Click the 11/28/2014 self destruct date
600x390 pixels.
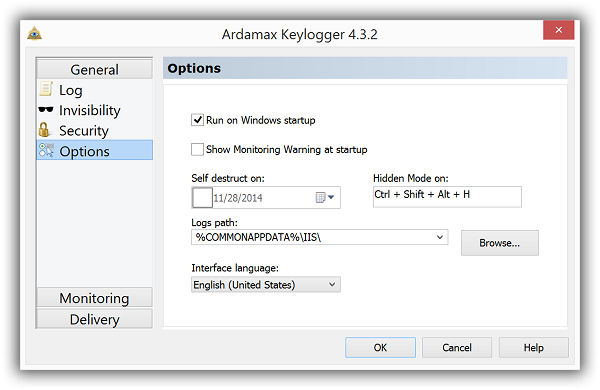tap(238, 198)
